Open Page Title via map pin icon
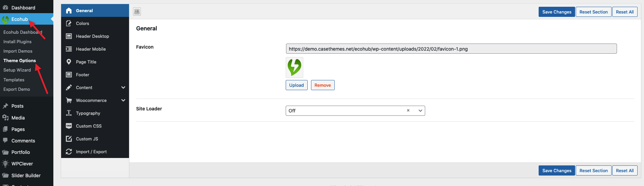Screen dimensions: 644x186 coord(69,62)
